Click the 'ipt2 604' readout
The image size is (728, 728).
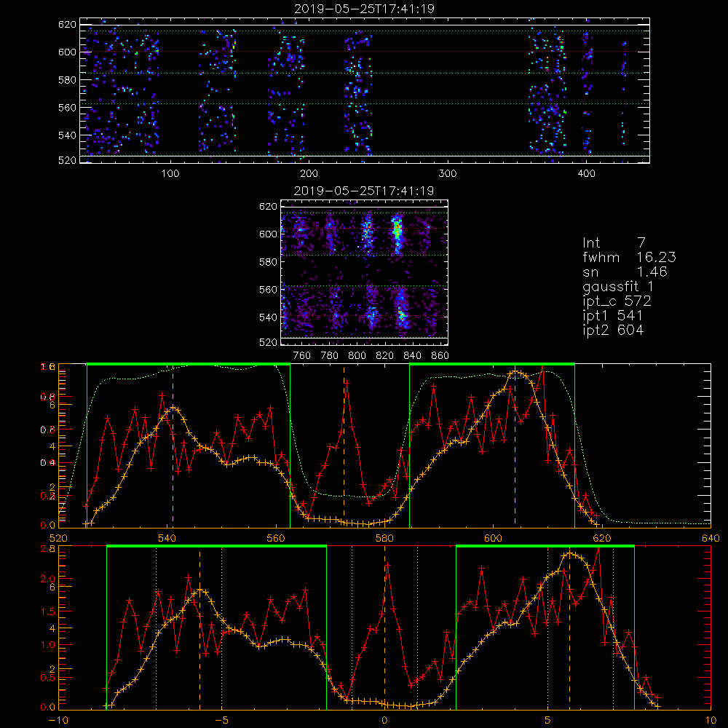(613, 330)
